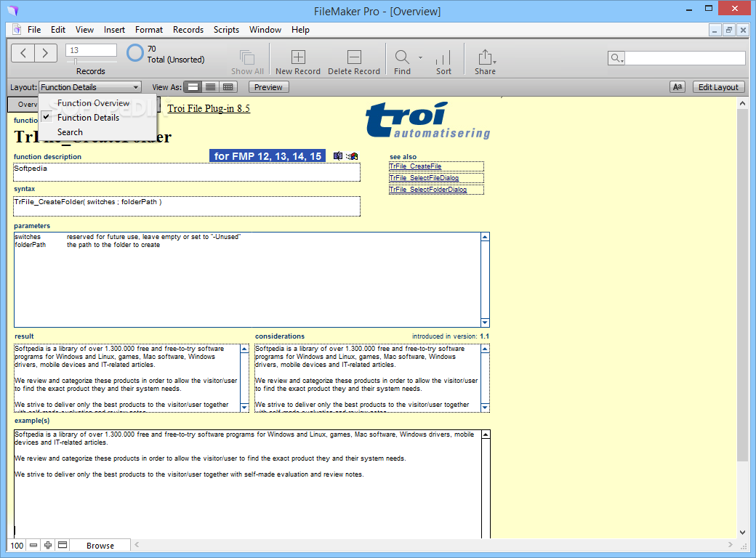Click the troi automatisering logo

pos(427,120)
